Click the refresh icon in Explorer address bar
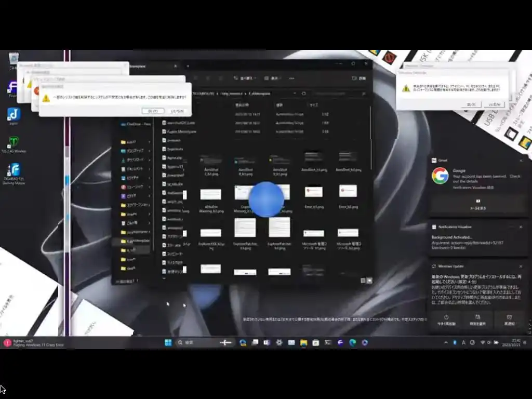532x399 pixels. (303, 94)
